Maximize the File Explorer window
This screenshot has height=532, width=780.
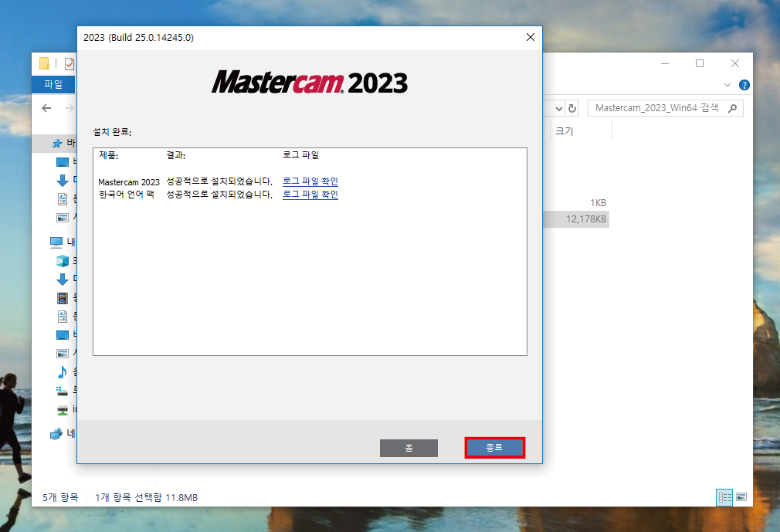[x=700, y=63]
